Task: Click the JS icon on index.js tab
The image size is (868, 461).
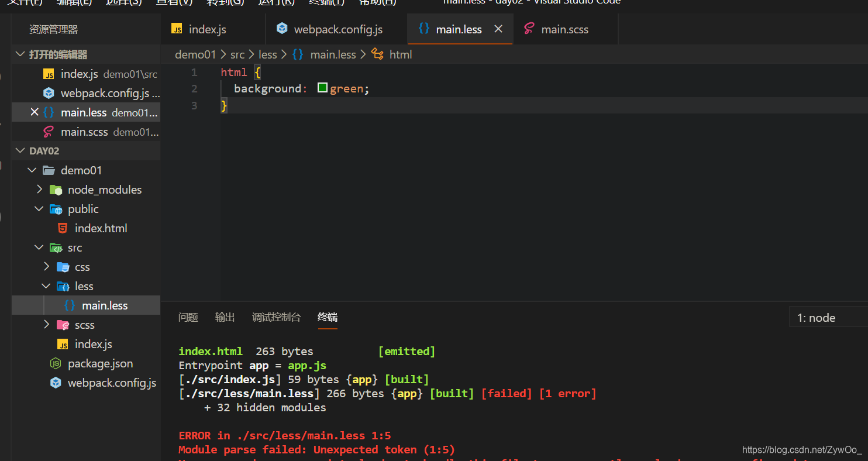Action: click(x=177, y=29)
